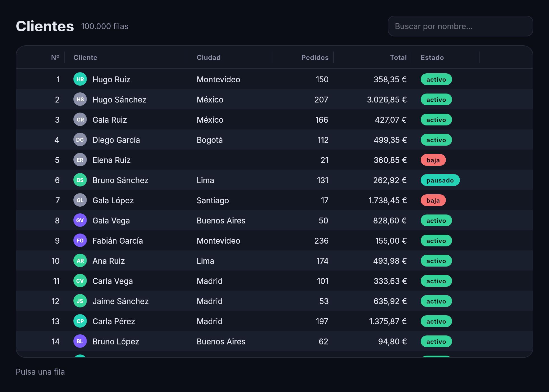Click the name Carla Vega
This screenshot has height=392, width=549.
(x=113, y=281)
